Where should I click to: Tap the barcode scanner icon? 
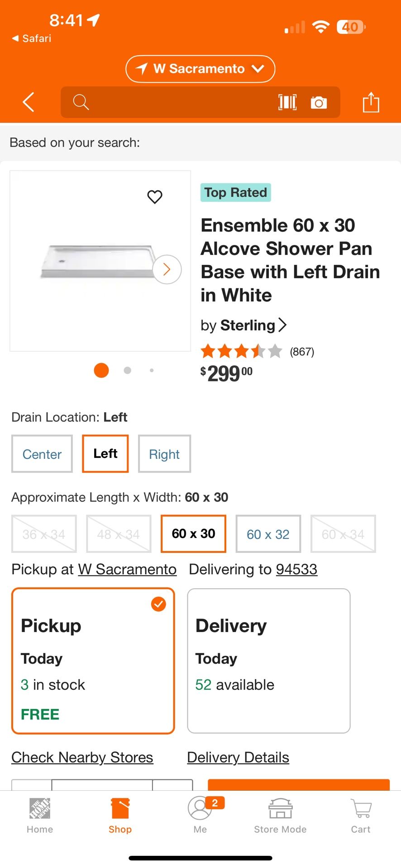[x=287, y=102]
